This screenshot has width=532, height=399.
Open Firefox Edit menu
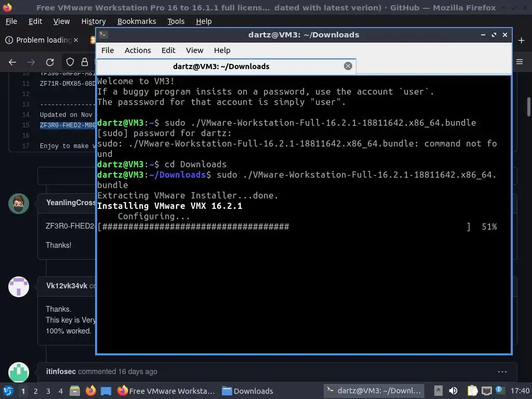pos(35,21)
